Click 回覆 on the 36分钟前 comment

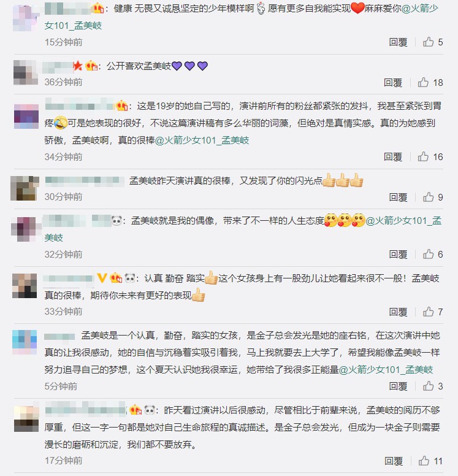coord(393,83)
